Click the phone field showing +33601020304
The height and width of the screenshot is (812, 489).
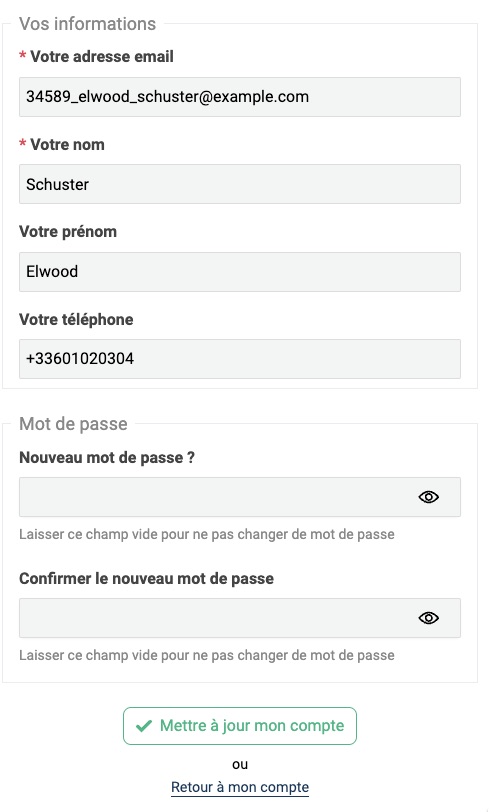[x=240, y=359]
